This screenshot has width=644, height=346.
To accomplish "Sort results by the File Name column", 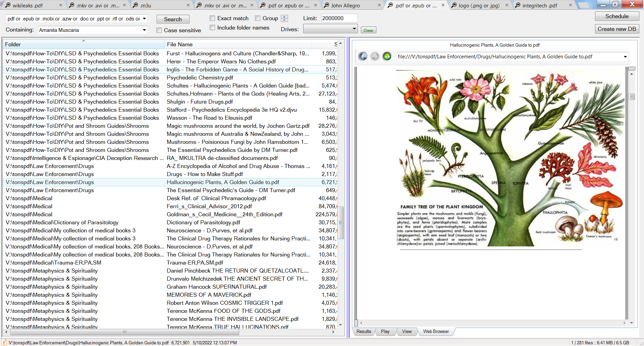I will coord(238,44).
